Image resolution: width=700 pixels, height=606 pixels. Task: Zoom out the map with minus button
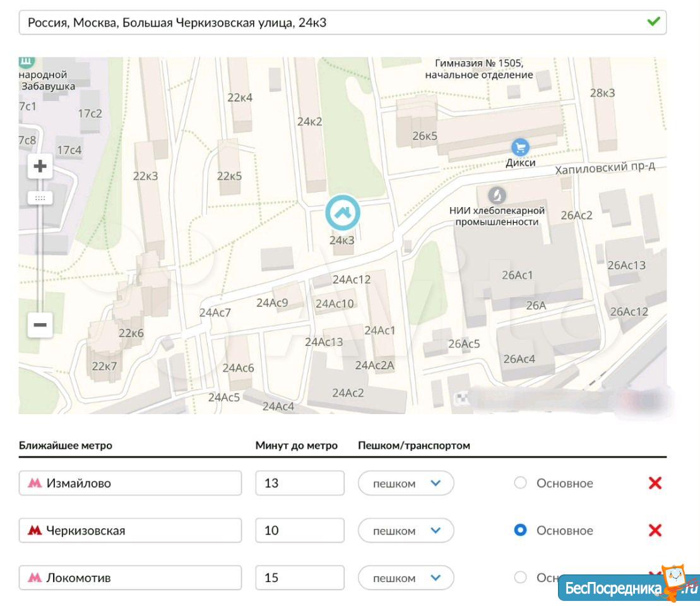click(40, 324)
